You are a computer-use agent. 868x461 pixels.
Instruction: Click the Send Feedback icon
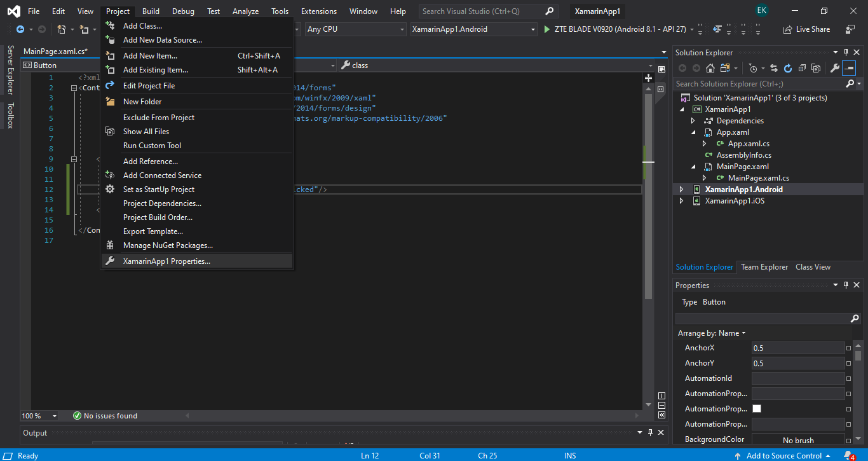pos(850,29)
